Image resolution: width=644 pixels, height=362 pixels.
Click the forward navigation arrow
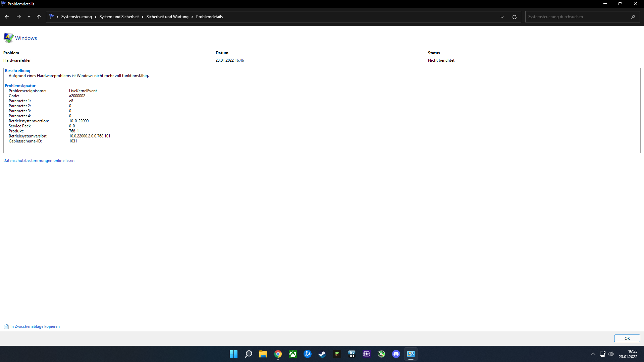[x=19, y=17]
